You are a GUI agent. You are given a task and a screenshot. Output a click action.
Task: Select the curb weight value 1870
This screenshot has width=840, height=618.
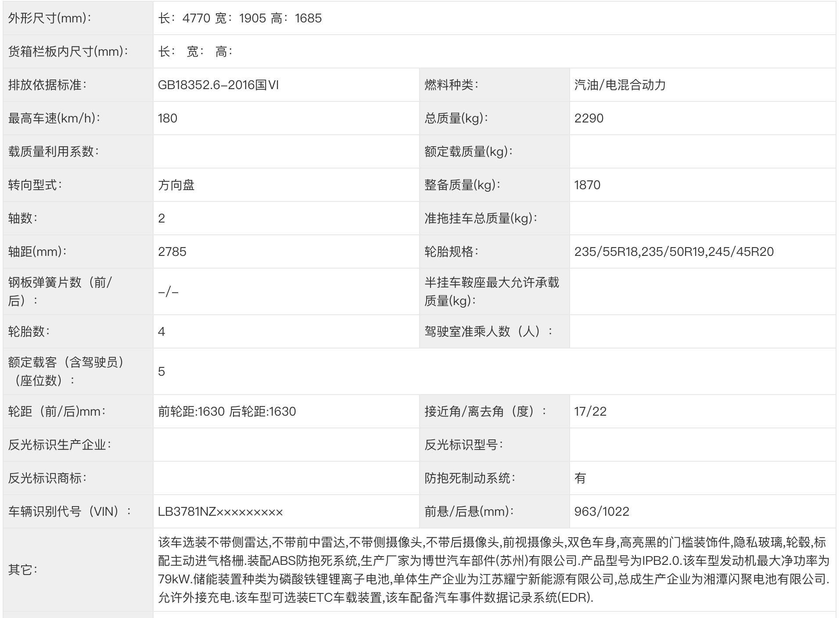[587, 185]
